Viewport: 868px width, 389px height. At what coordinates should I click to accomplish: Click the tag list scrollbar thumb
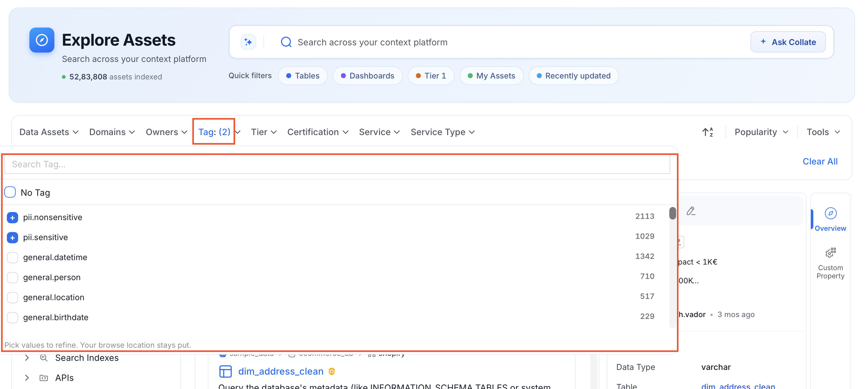click(x=673, y=213)
